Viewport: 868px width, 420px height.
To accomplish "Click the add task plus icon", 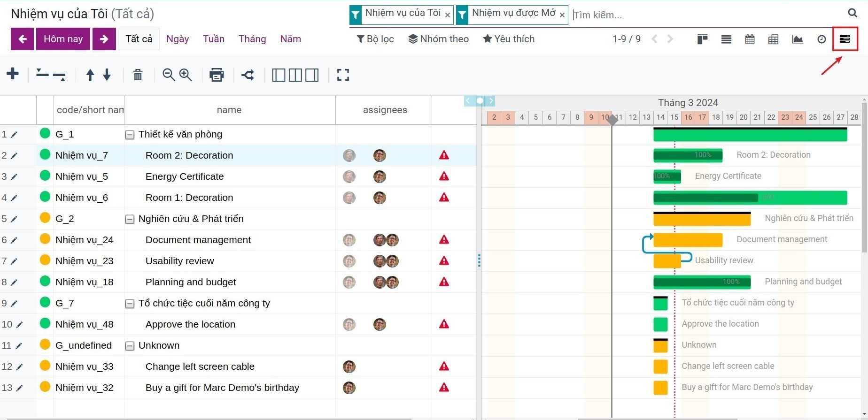I will pyautogui.click(x=13, y=74).
